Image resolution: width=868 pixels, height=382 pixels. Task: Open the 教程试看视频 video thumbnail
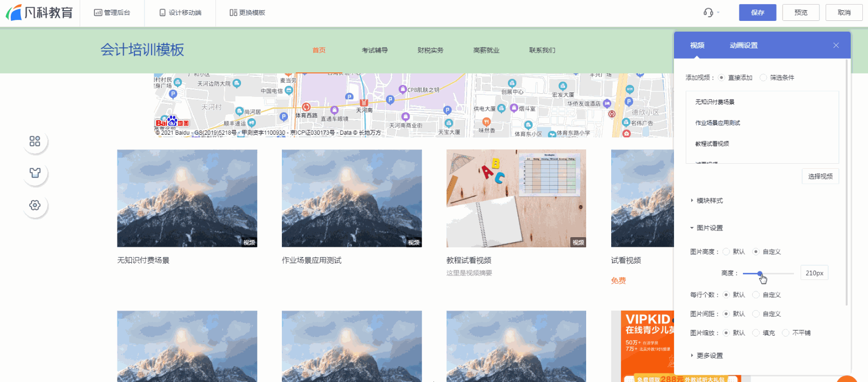coord(516,198)
